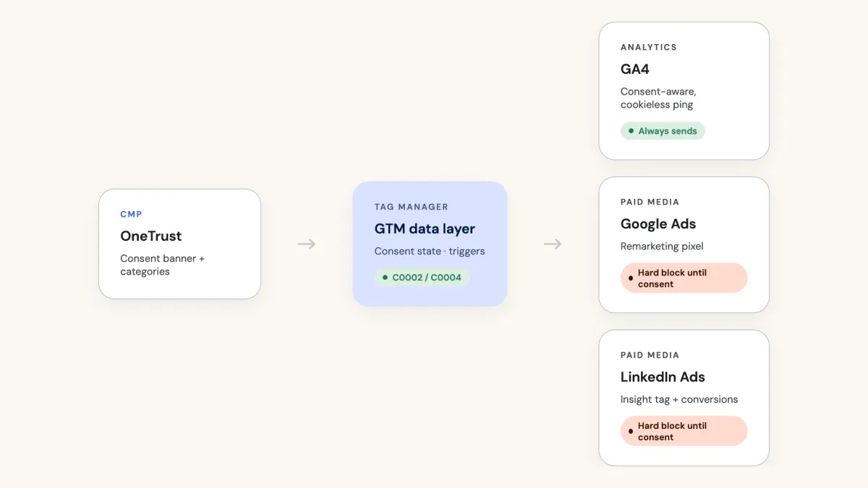
Task: Open the GA4 analytics card
Action: tap(684, 91)
